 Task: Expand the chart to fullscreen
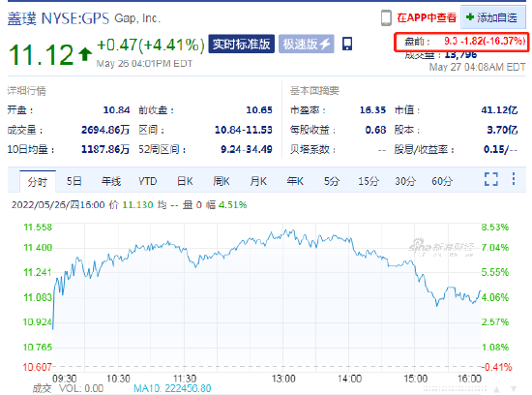tap(491, 179)
